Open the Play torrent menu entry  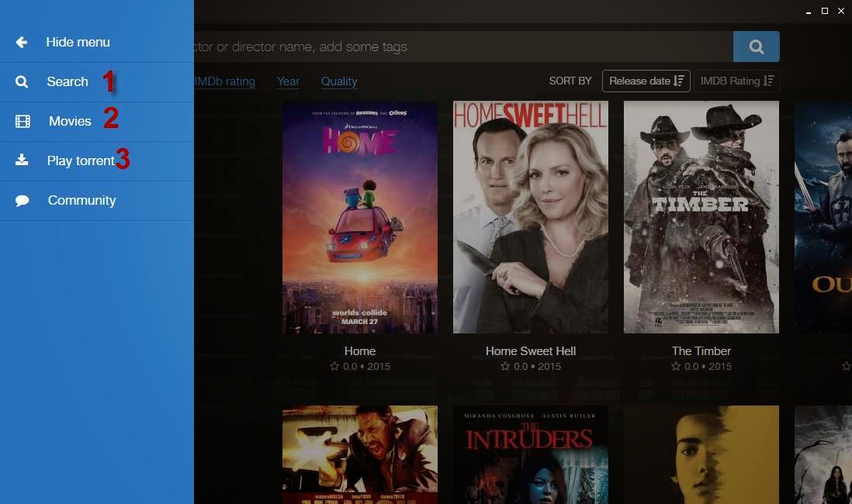[x=97, y=161]
